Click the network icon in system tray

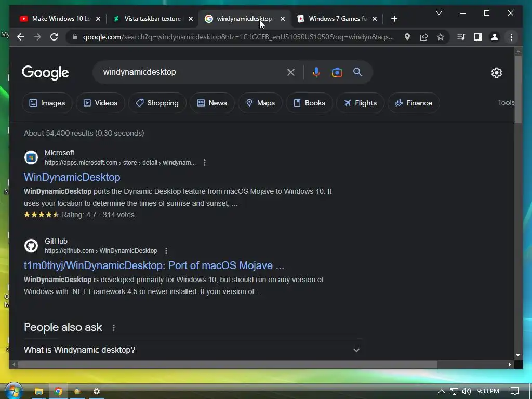(x=454, y=391)
